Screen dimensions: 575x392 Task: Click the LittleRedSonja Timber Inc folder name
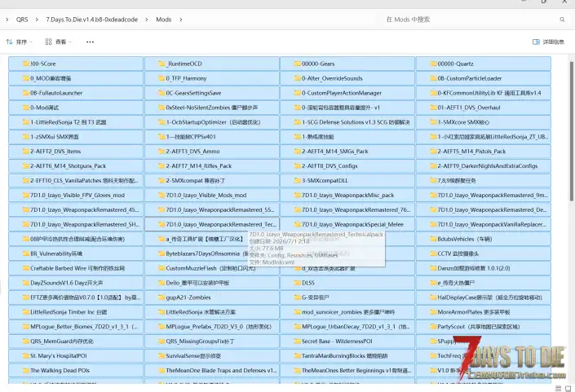pyautogui.click(x=69, y=312)
